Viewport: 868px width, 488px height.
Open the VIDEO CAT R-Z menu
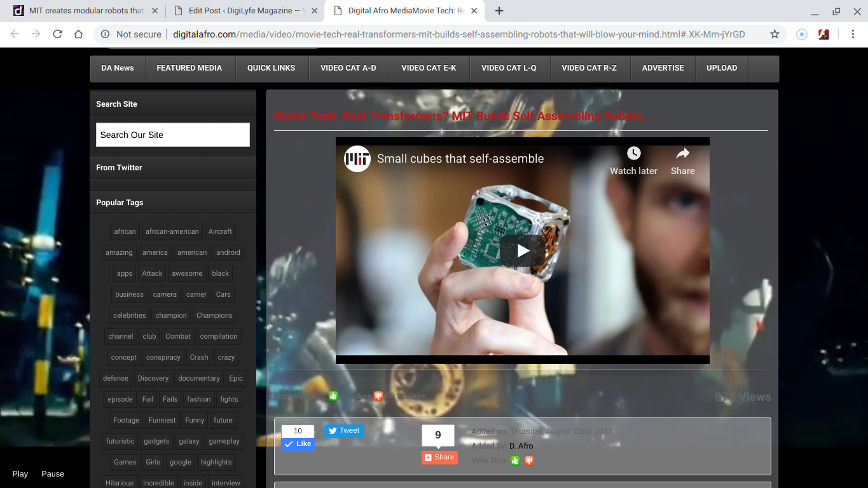(x=589, y=68)
